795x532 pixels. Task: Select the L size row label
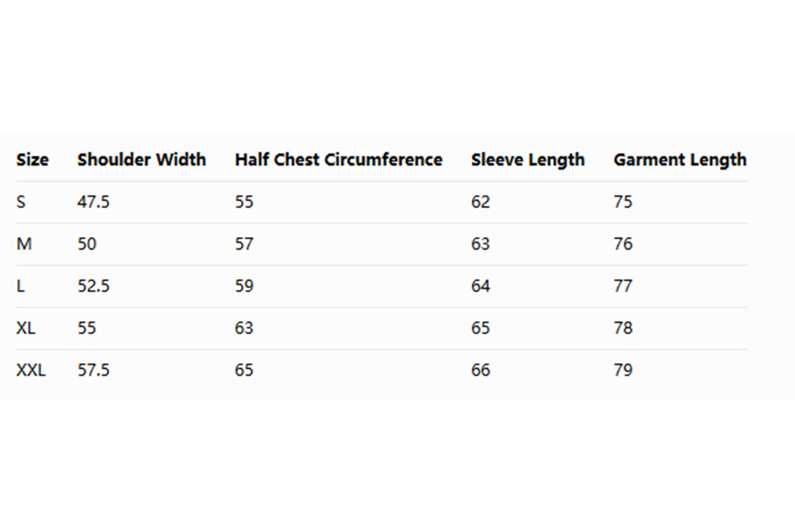(21, 286)
